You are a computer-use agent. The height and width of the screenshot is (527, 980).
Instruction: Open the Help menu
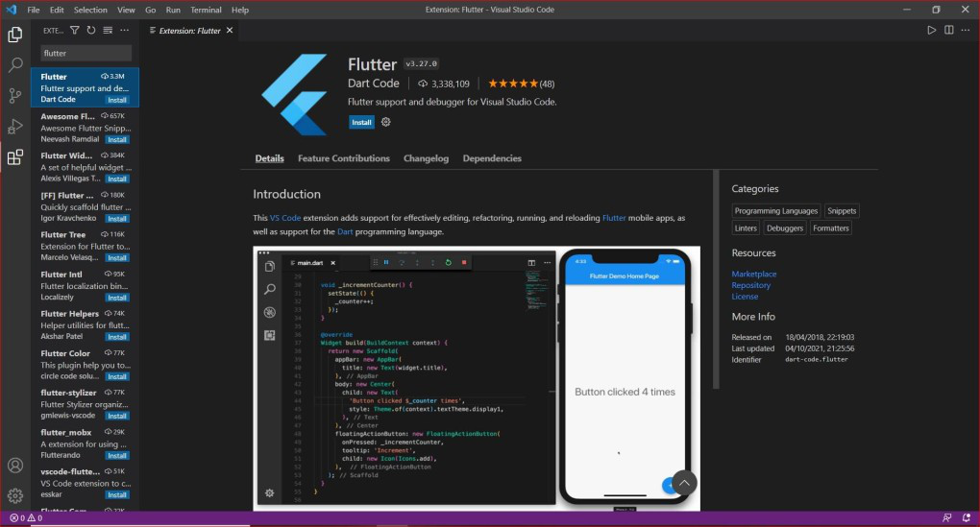pos(240,10)
